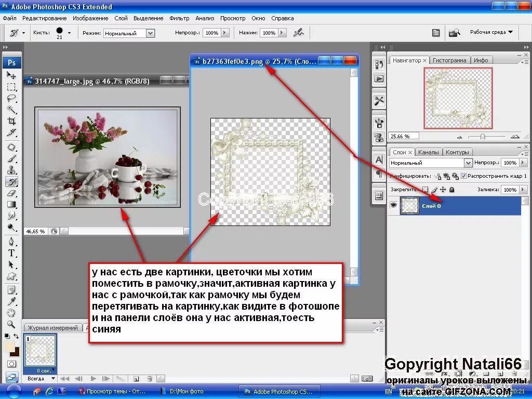532x399 pixels.
Task: Swap foreground and background colors
Action: pos(16,336)
